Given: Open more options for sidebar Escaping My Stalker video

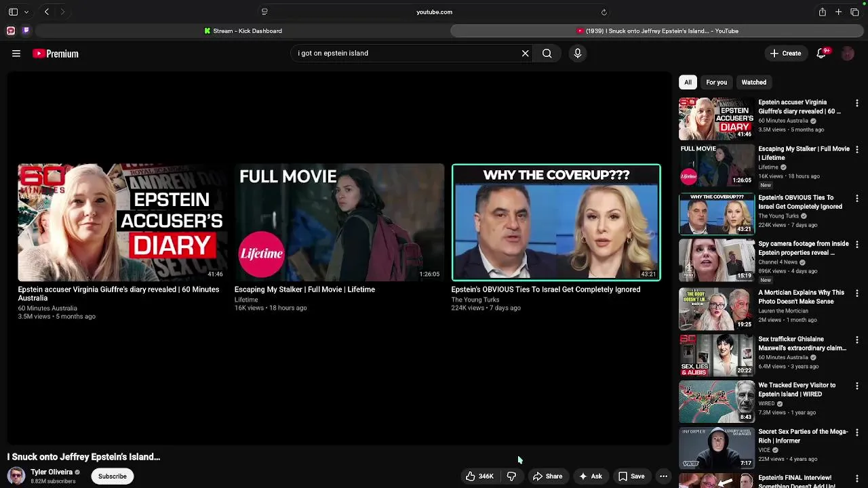Looking at the screenshot, I should tap(857, 149).
